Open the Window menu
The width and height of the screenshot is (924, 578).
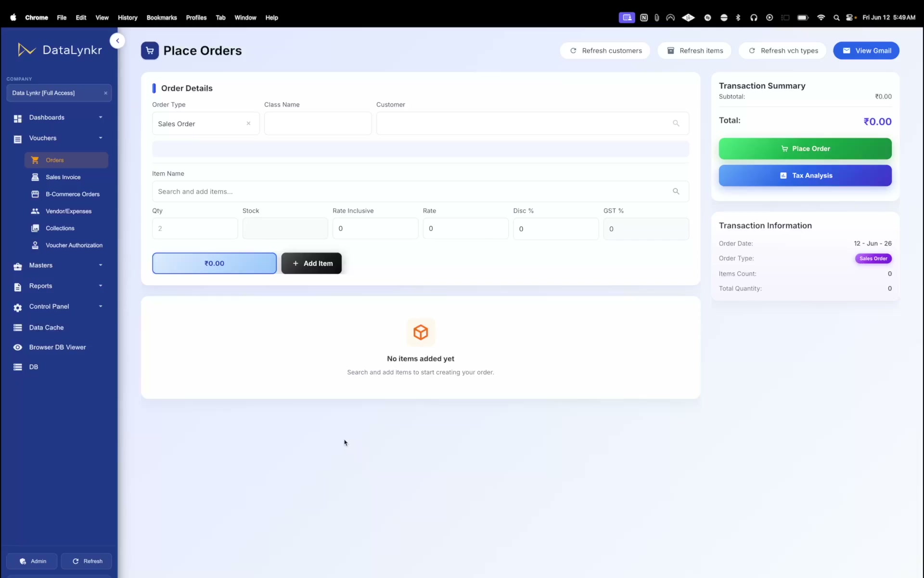(245, 17)
